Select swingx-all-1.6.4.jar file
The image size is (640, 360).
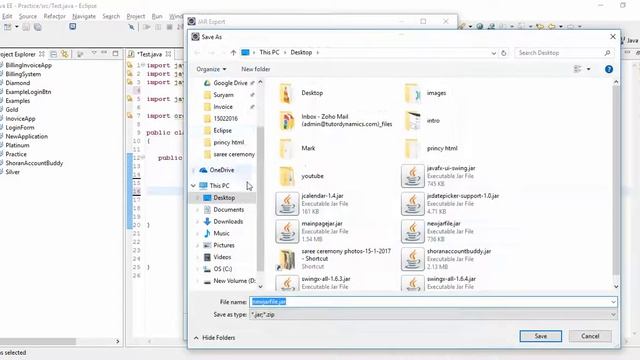click(440, 283)
